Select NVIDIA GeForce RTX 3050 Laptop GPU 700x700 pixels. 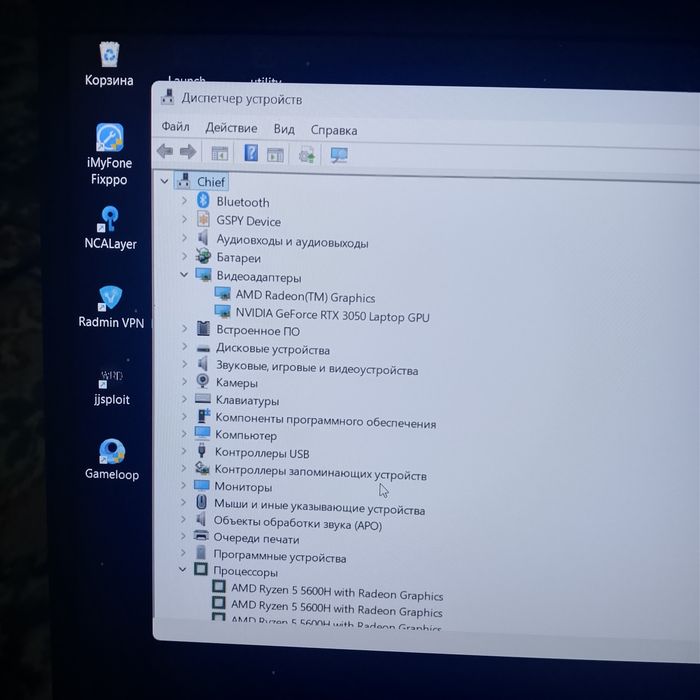333,315
